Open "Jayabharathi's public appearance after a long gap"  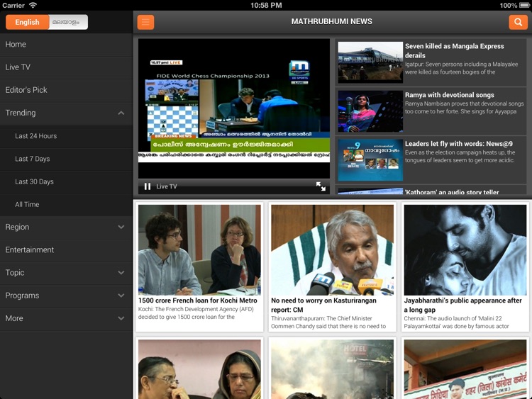tap(462, 305)
